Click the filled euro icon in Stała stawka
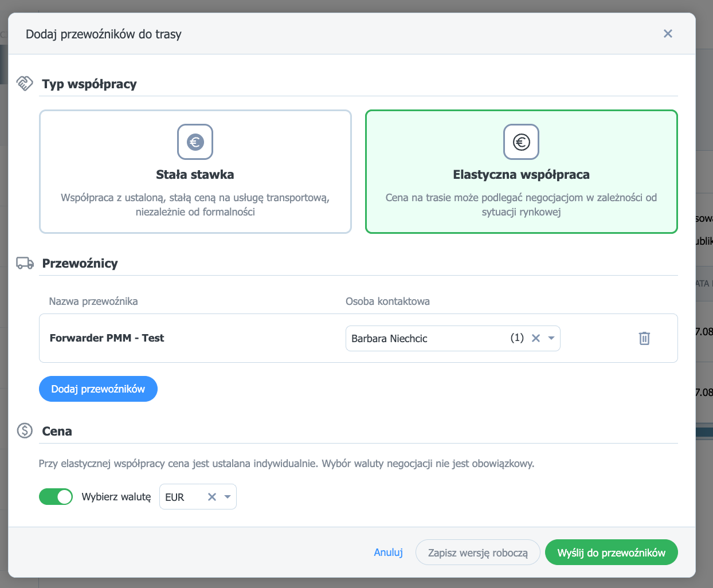Viewport: 713px width, 588px height. point(195,142)
